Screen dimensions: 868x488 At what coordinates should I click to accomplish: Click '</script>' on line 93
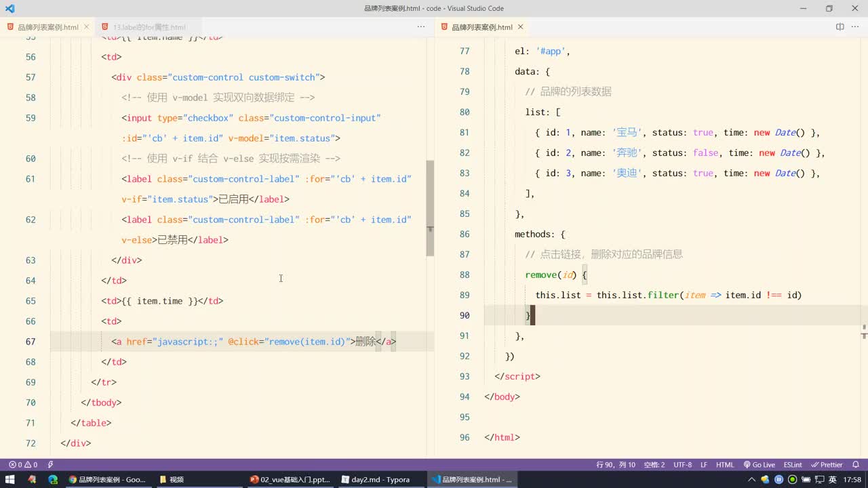click(517, 376)
